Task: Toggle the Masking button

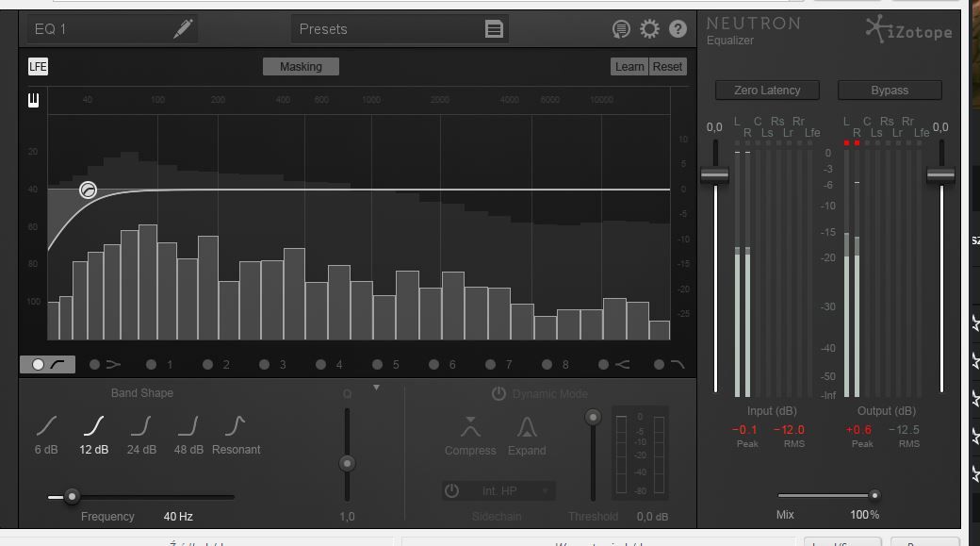Action: pos(301,66)
